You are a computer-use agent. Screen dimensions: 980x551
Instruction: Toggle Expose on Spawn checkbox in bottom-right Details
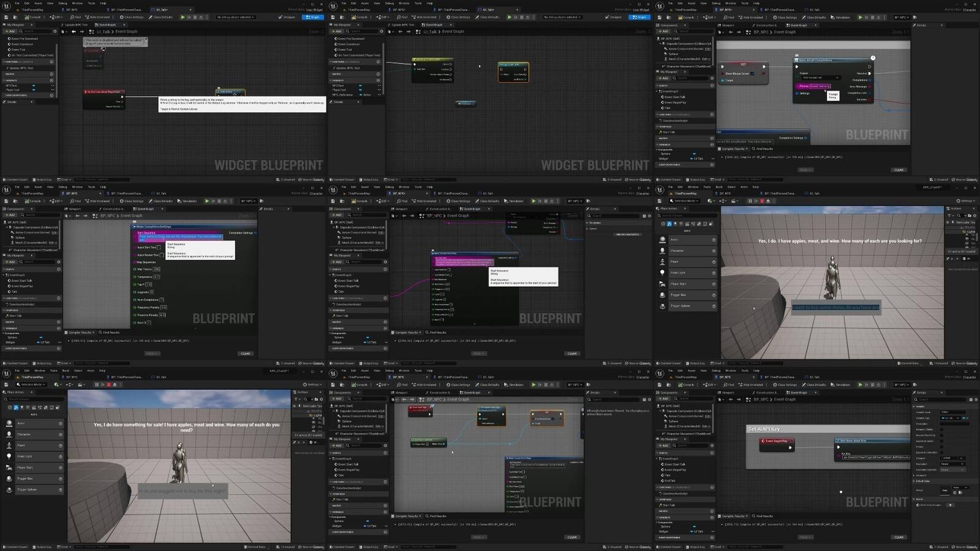tap(941, 441)
